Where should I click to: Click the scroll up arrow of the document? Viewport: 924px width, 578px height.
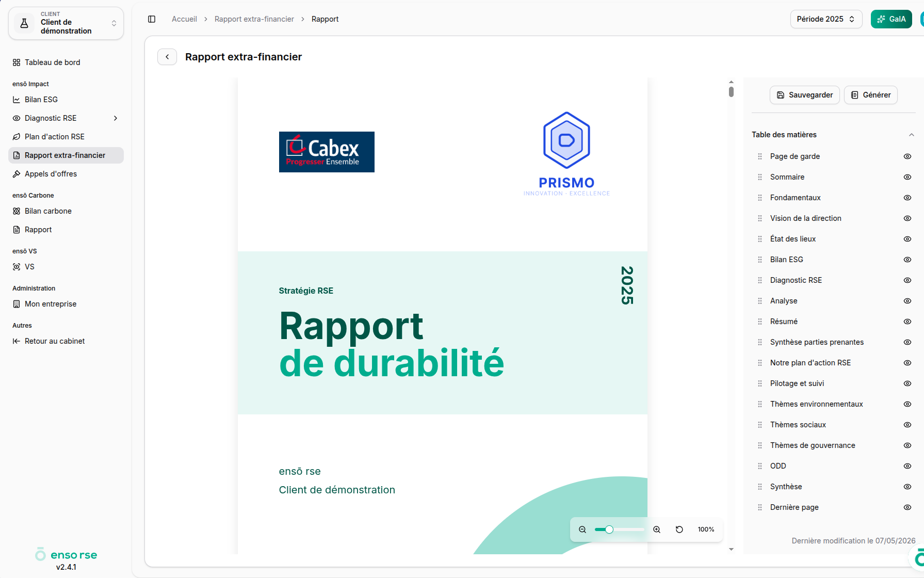click(731, 82)
